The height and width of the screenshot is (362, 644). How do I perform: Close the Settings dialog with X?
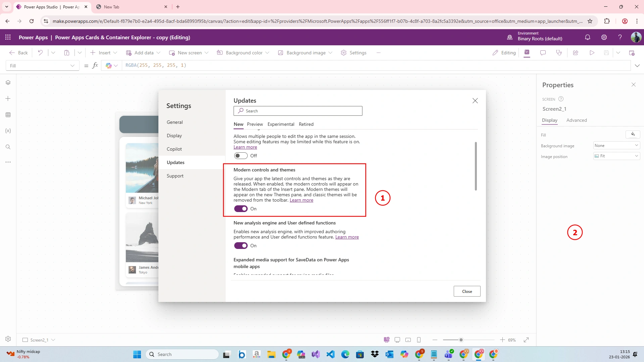(475, 101)
